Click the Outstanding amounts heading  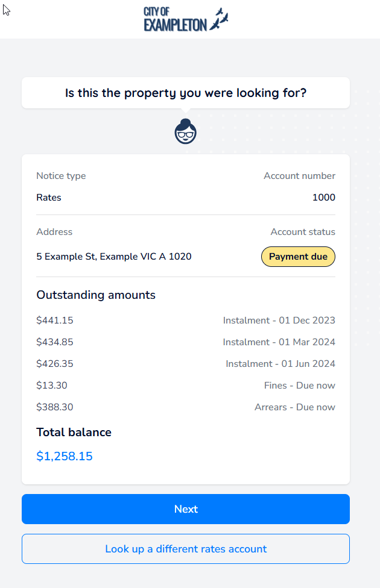click(x=96, y=295)
